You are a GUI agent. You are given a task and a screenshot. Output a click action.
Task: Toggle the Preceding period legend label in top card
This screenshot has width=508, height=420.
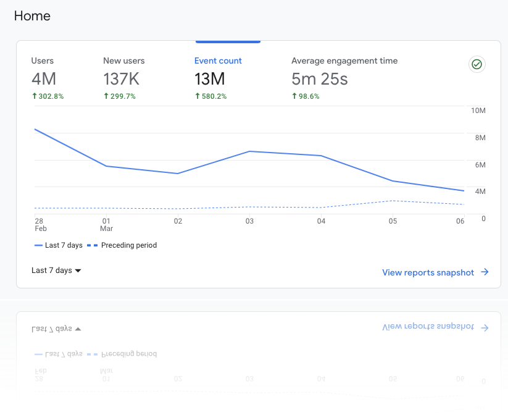click(128, 245)
